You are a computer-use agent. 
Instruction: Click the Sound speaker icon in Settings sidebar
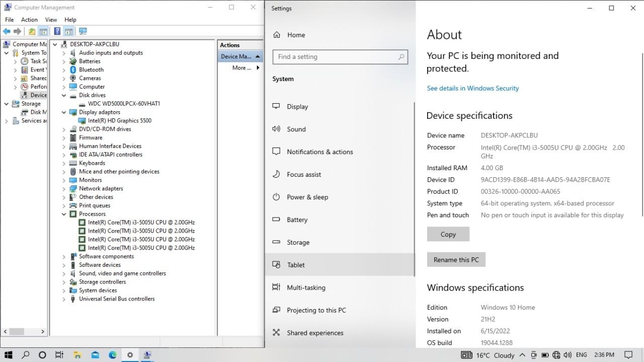276,129
